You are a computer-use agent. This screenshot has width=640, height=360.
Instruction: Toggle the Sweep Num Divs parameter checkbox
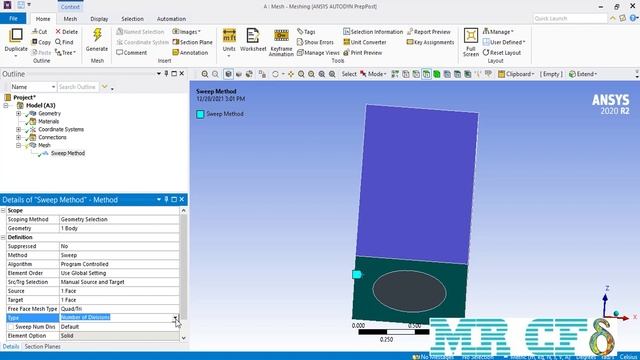click(x=11, y=327)
